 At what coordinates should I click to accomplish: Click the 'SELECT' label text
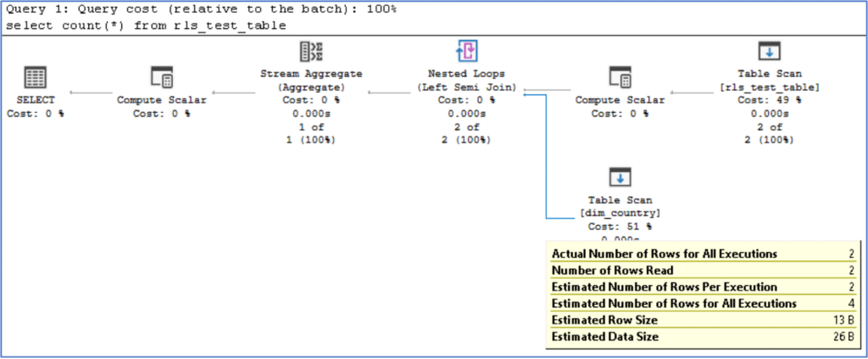pos(36,100)
